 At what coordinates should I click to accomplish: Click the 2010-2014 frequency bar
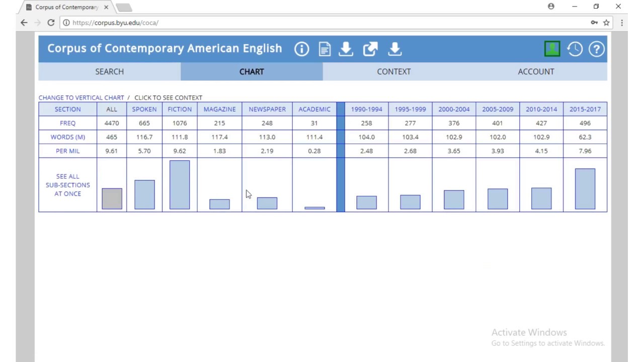tap(541, 199)
